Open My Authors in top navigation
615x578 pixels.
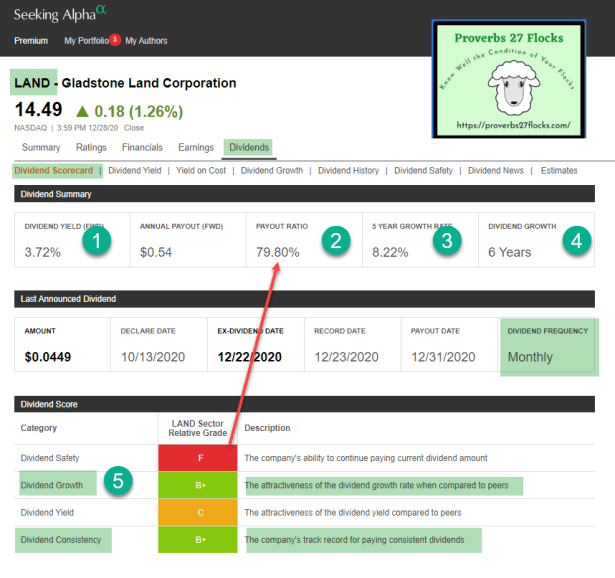146,41
